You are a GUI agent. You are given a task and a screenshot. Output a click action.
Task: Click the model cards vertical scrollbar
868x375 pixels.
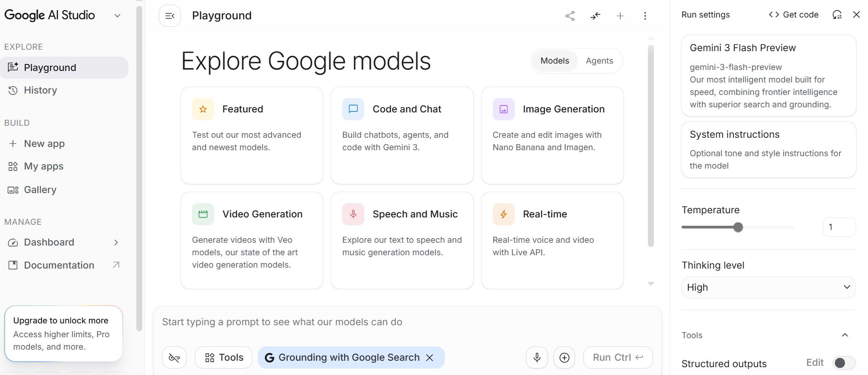coord(651,146)
